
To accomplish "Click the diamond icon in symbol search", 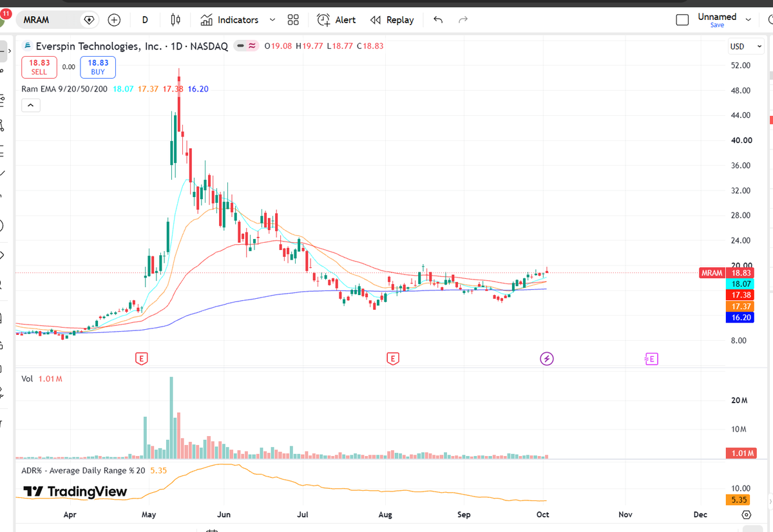I will 89,20.
